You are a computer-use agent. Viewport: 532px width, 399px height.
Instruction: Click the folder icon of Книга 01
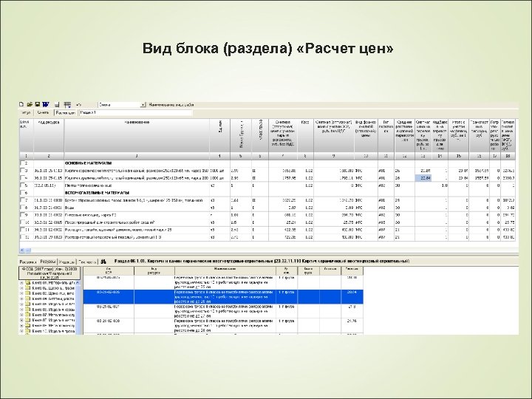(28, 282)
